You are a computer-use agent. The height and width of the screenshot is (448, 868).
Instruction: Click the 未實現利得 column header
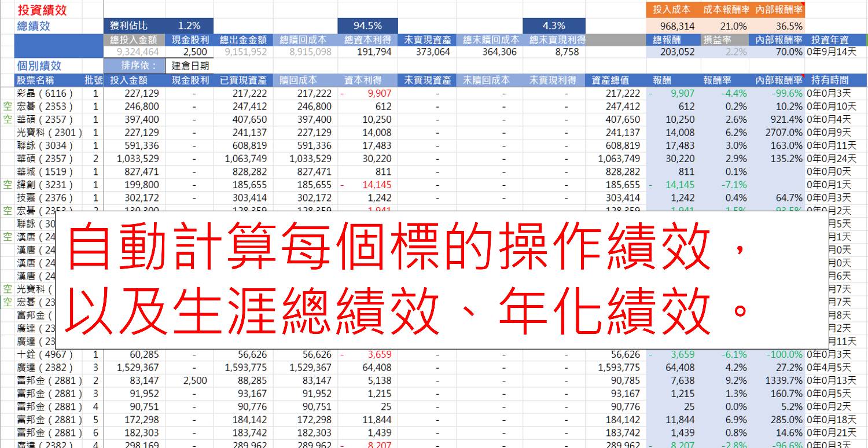554,80
